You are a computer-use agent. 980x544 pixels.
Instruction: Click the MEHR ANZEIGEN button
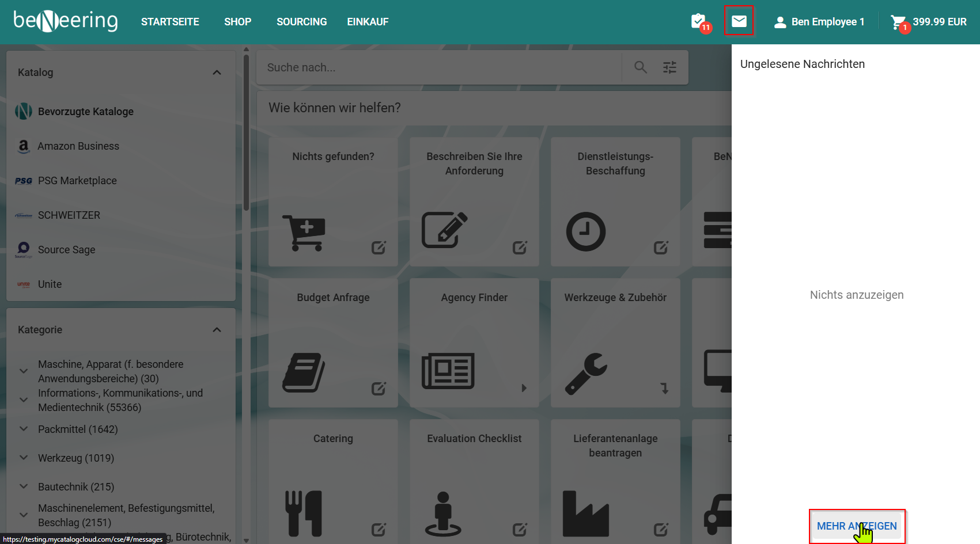pos(856,526)
